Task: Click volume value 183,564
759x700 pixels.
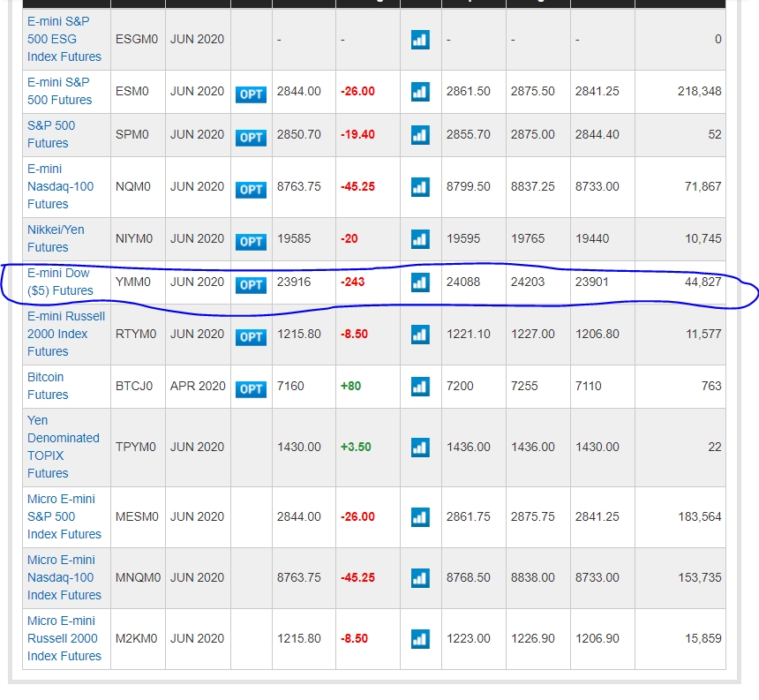Action: 700,516
